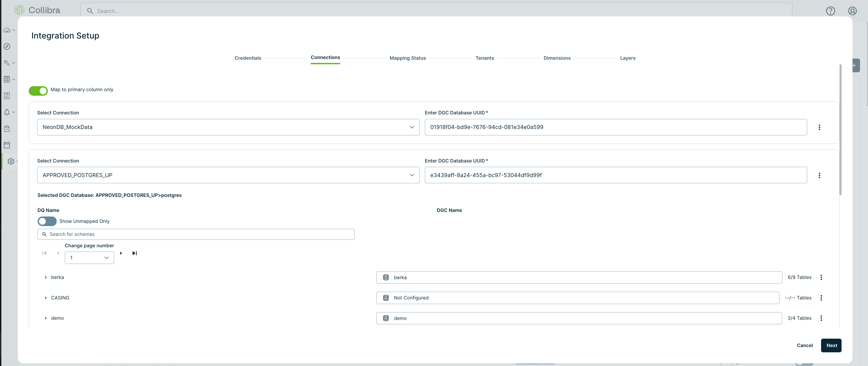The width and height of the screenshot is (868, 366).
Task: Open NeonDB_MockData connection dropdown
Action: pyautogui.click(x=228, y=127)
